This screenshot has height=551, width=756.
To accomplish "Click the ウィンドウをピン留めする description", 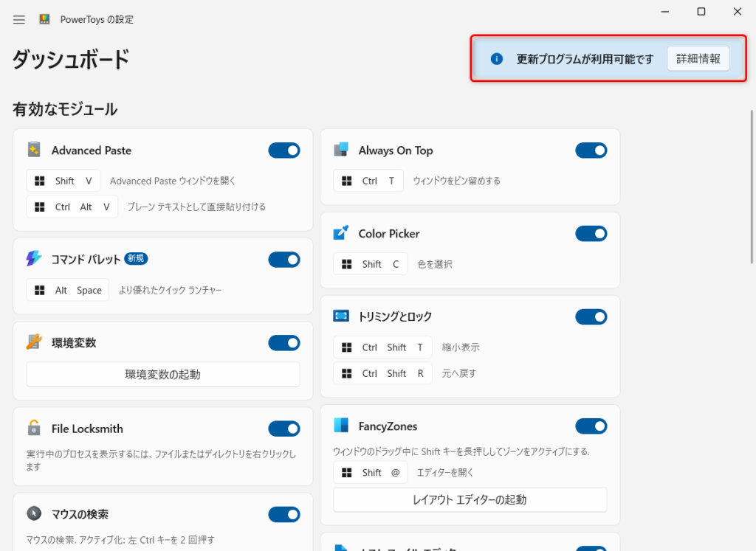I will (456, 181).
